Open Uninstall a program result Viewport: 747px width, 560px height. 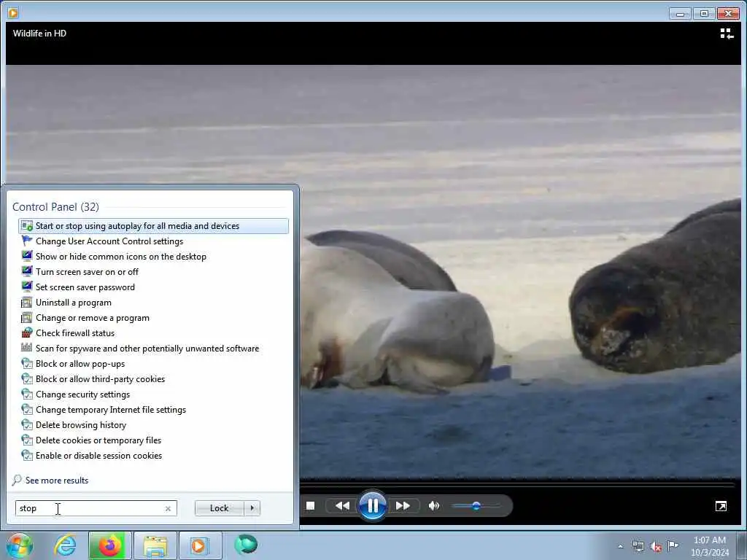click(153, 303)
